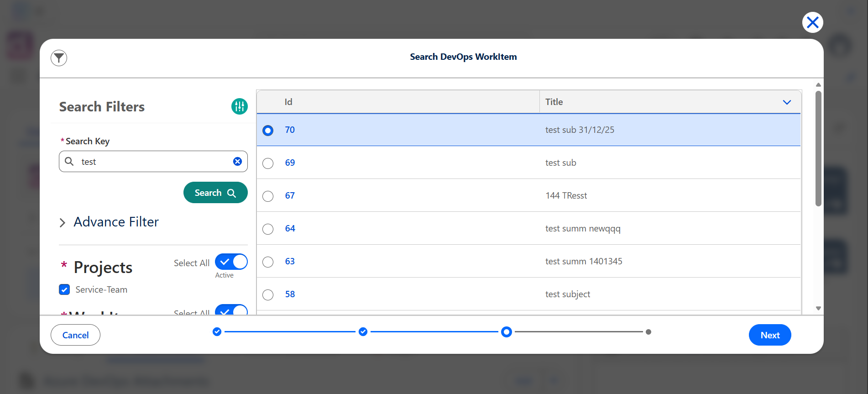Select radio button for work item 58
The height and width of the screenshot is (394, 868).
point(268,295)
